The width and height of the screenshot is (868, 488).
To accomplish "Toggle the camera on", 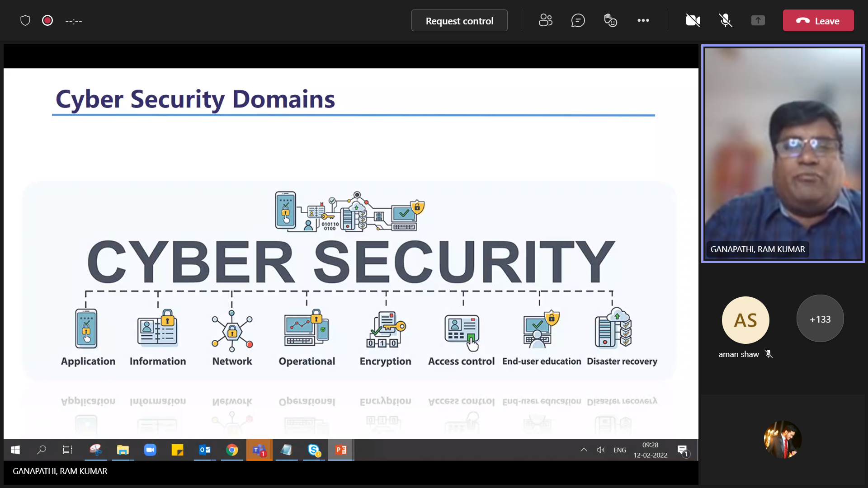I will (693, 20).
